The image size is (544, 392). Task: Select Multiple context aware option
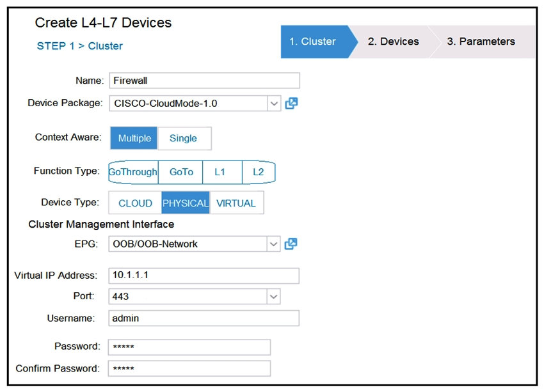point(134,138)
